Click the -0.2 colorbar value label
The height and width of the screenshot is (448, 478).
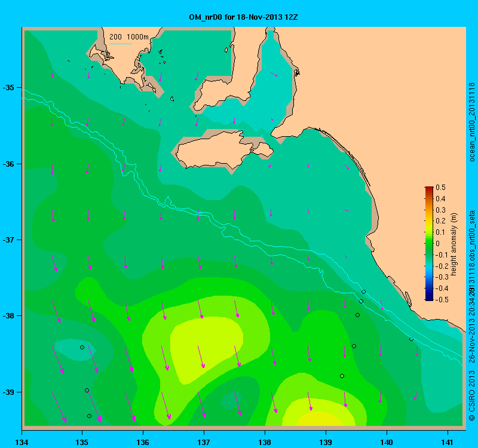coord(441,266)
